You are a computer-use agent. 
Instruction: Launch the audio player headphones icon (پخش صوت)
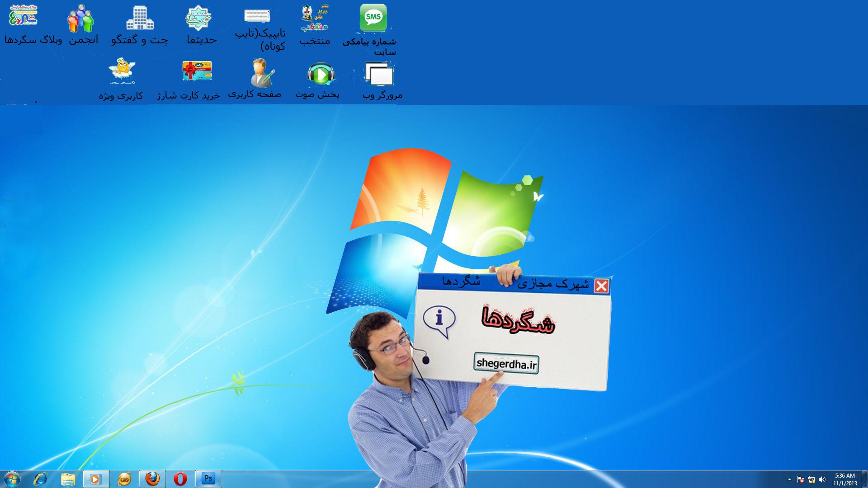(320, 74)
